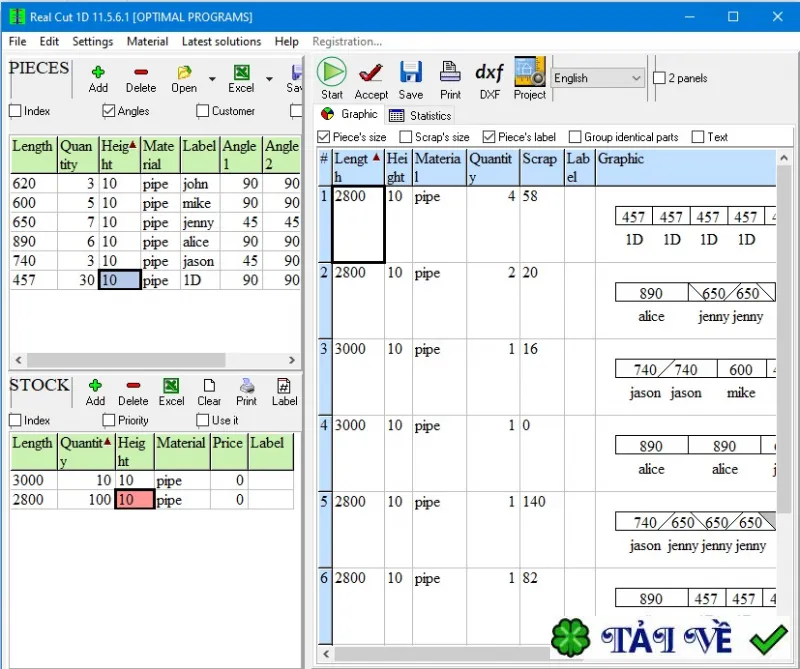Add a new piece with green plus
The width and height of the screenshot is (800, 669).
(98, 72)
